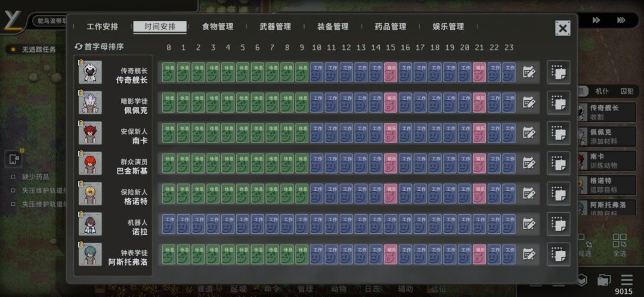Set game speed to triple fast-forward
This screenshot has height=297, width=644.
pyautogui.click(x=621, y=20)
